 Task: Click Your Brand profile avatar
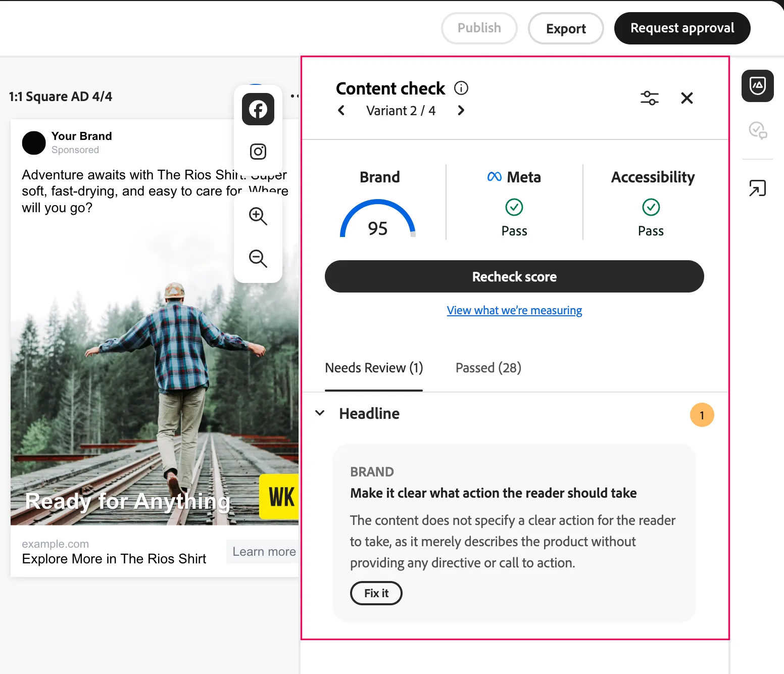34,143
